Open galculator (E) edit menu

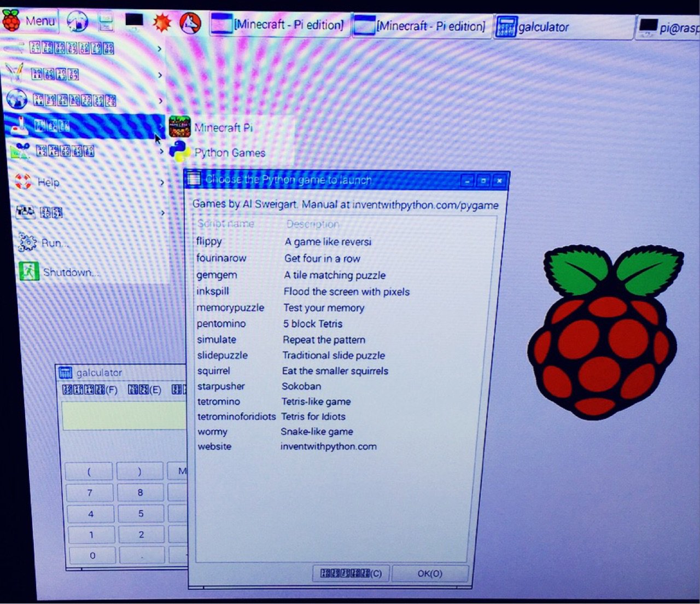click(144, 390)
